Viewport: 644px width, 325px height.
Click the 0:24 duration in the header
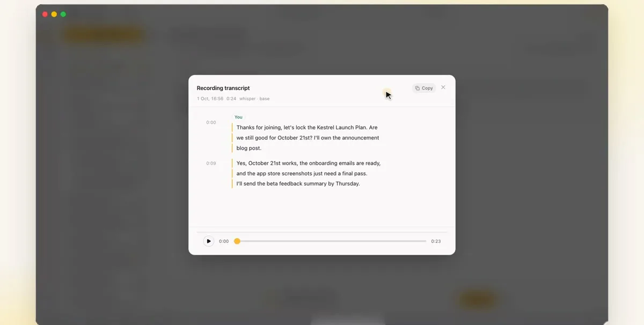(231, 99)
